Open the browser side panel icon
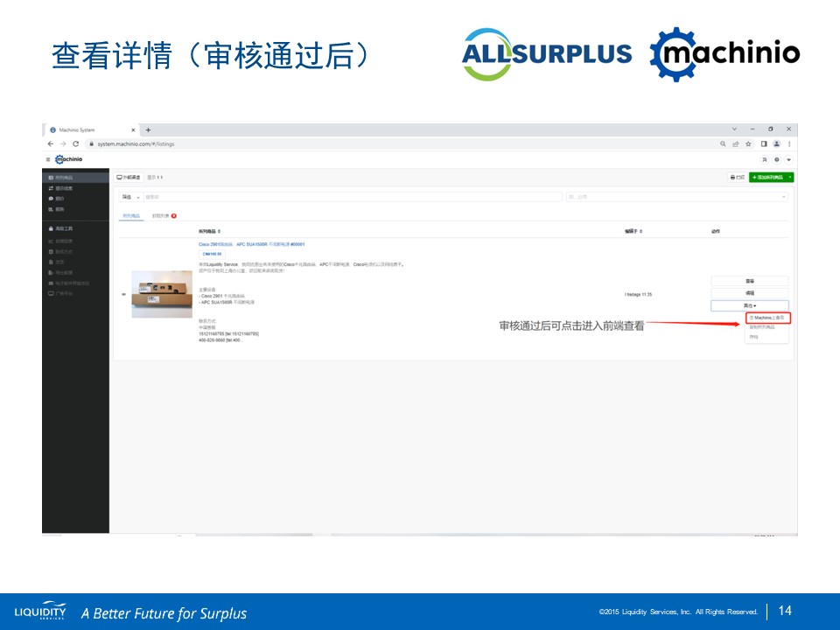 (x=764, y=143)
